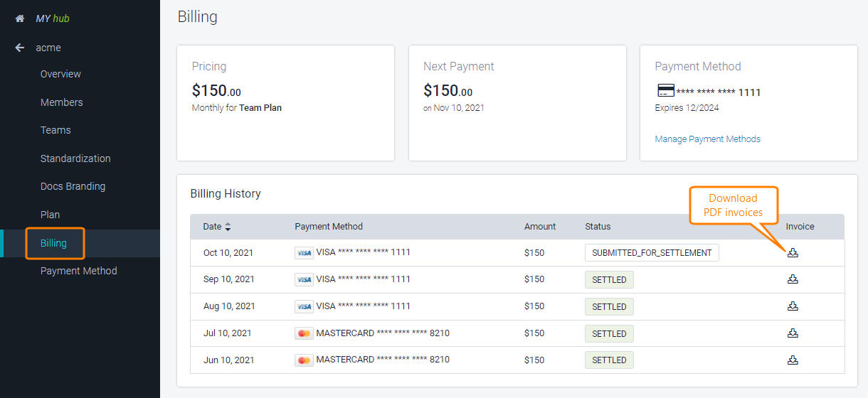Open the Overview page in sidebar
Viewport: 868px width, 398px height.
click(x=60, y=74)
